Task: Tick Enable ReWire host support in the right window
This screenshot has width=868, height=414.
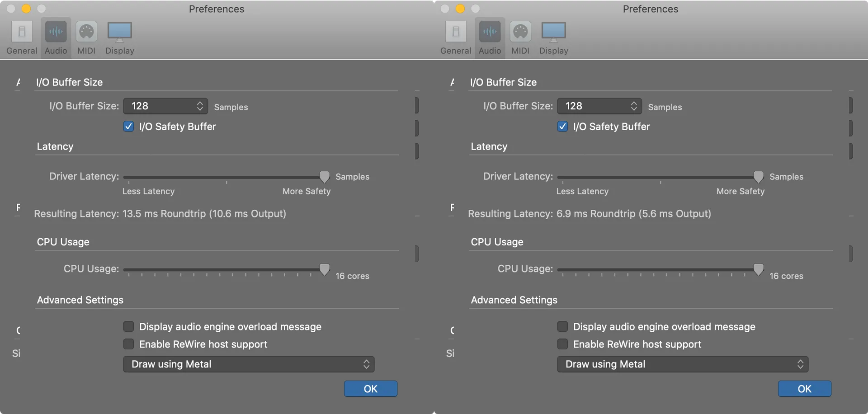Action: pos(562,344)
